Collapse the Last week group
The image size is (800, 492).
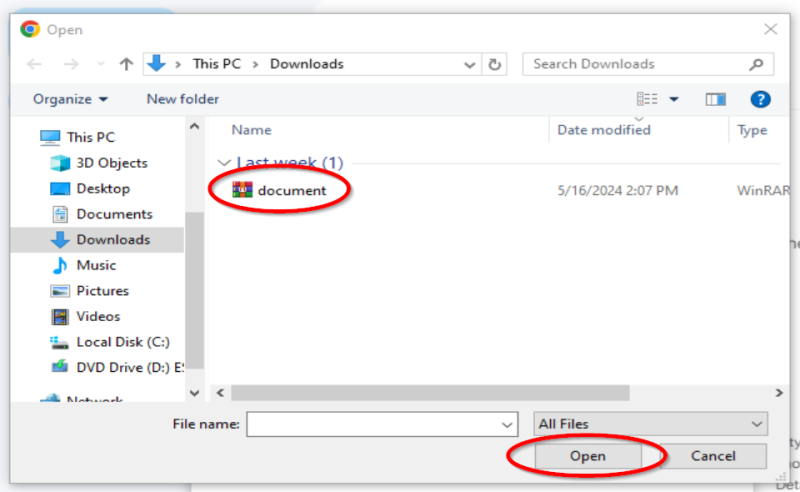point(223,163)
